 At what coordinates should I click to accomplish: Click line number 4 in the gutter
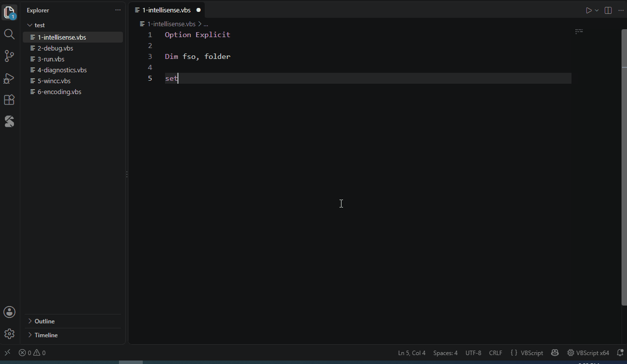(x=150, y=67)
